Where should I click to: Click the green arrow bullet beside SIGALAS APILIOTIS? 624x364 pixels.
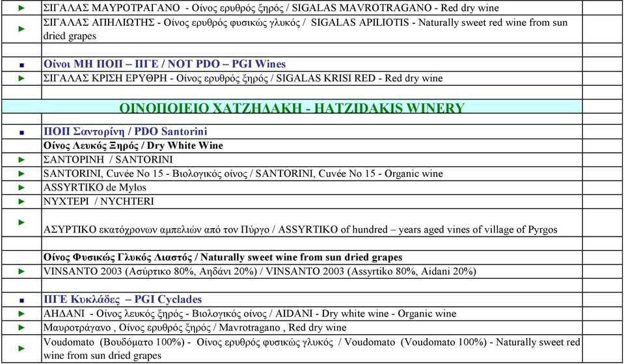tap(22, 29)
